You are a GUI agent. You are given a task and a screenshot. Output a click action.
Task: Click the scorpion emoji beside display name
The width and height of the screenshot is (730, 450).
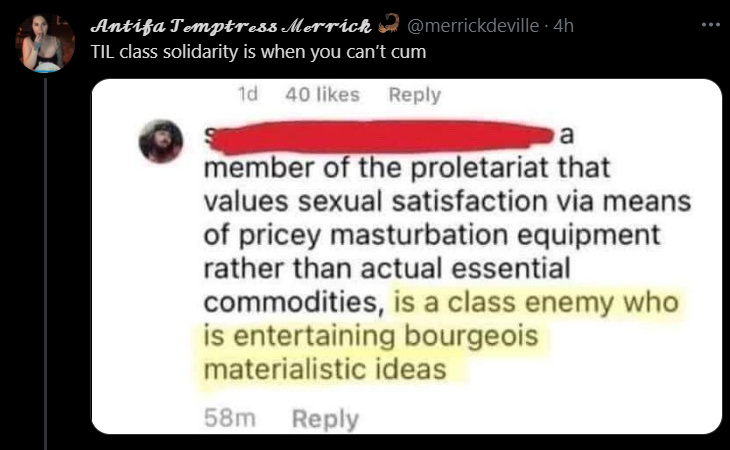(x=389, y=24)
